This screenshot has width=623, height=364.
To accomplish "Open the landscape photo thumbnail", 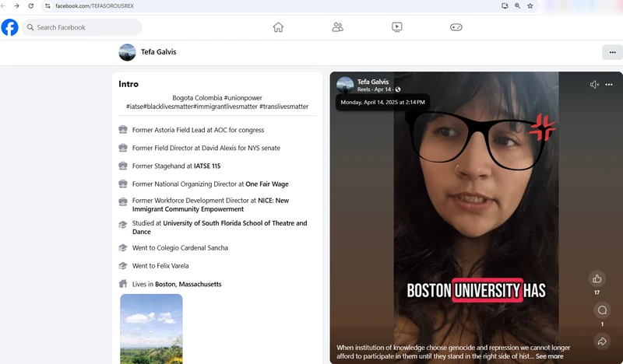I will 151,329.
